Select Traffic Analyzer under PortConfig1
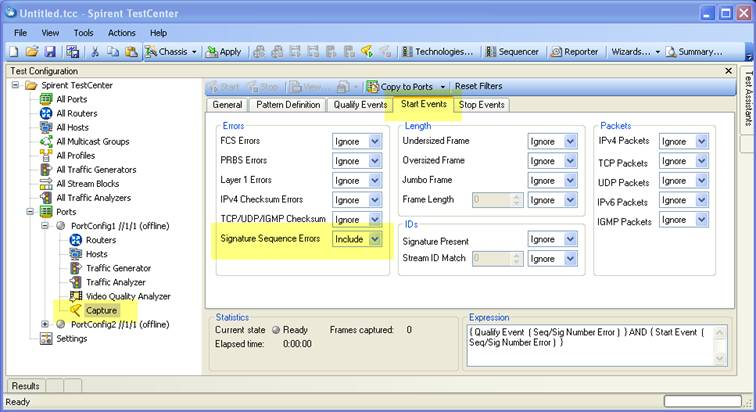The image size is (756, 412). 115,282
